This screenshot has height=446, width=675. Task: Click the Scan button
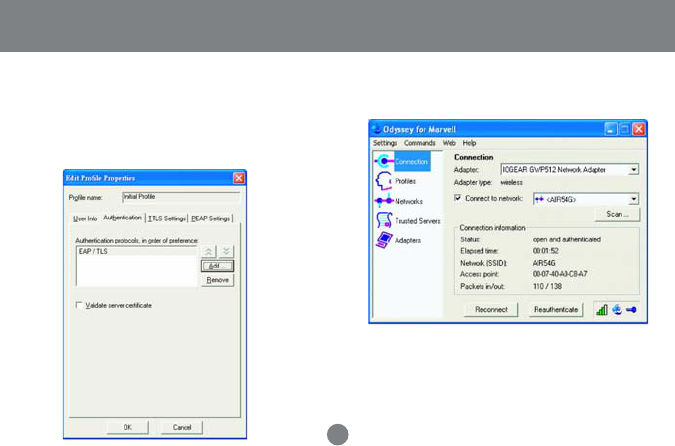coord(617,214)
